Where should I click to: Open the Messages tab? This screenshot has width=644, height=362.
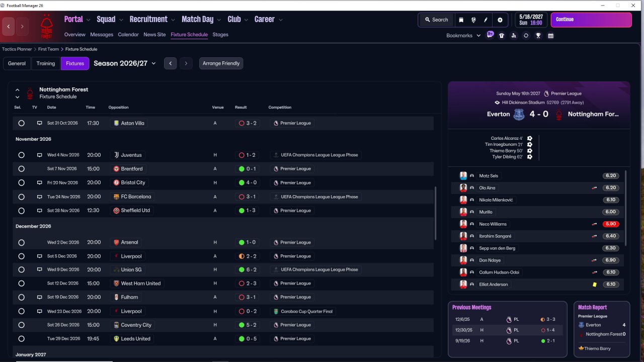coord(102,35)
